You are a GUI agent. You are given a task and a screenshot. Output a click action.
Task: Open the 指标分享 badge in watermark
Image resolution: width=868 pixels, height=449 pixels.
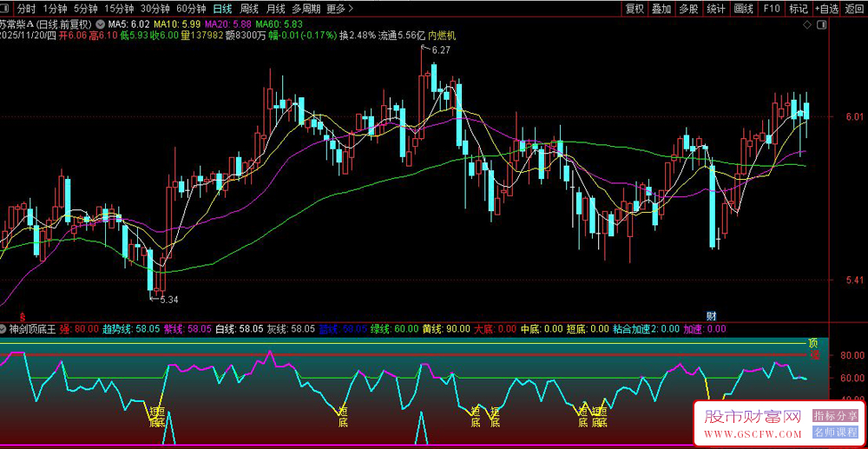click(835, 416)
